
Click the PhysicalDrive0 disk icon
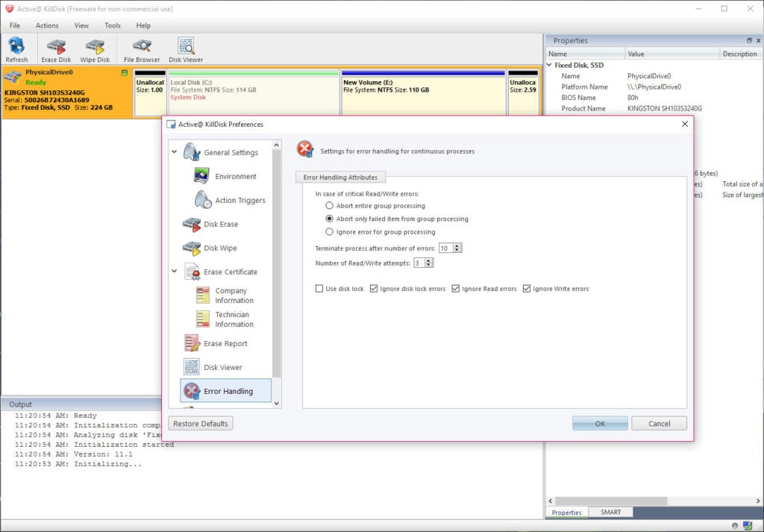pos(12,77)
